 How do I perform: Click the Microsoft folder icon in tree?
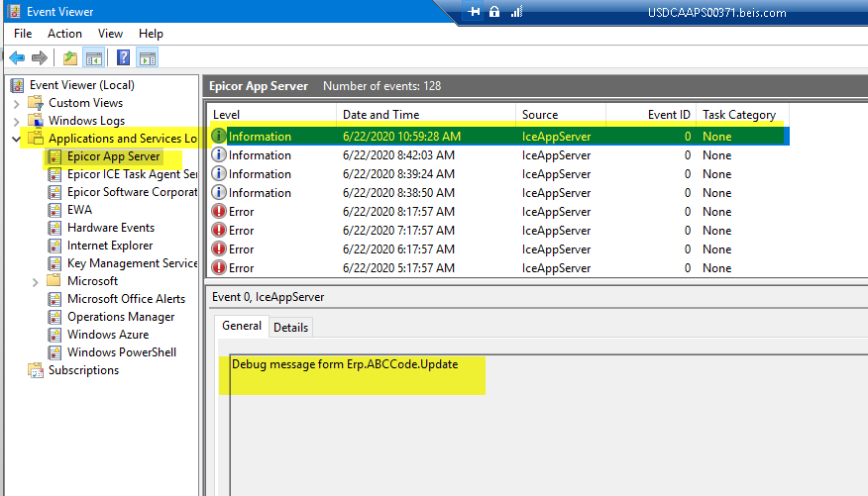pos(54,280)
